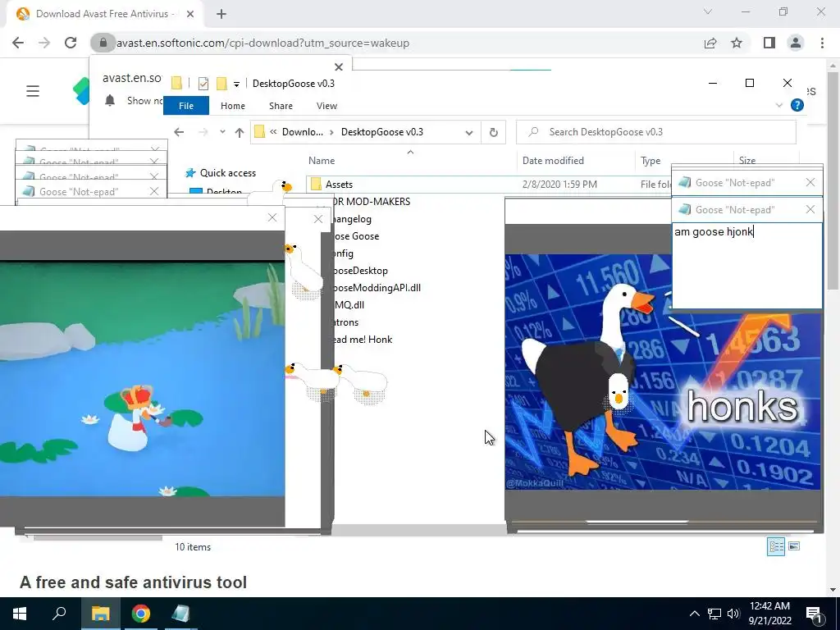The image size is (840, 630).
Task: Click Search DesktopGoose v0.3 box
Action: tap(655, 132)
